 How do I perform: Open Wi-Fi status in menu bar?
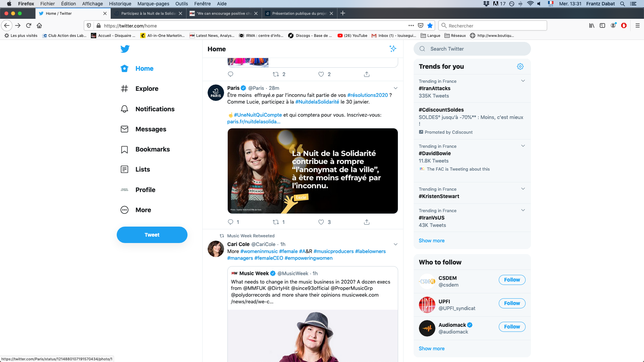point(530,4)
